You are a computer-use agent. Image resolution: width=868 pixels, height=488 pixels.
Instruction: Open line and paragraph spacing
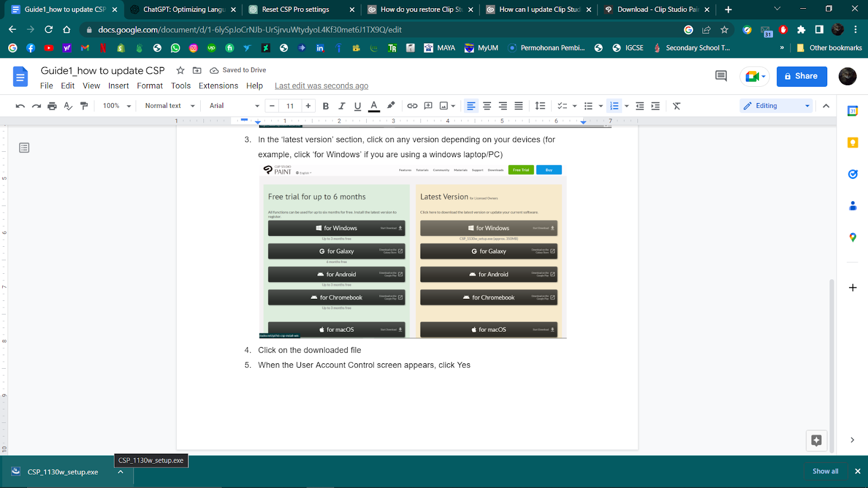point(540,106)
